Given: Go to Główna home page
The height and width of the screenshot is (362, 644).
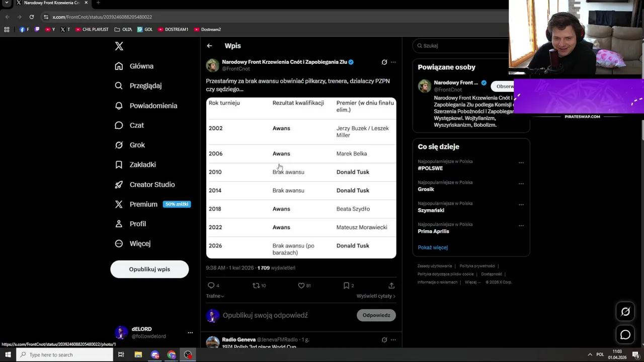Looking at the screenshot, I should click(134, 66).
